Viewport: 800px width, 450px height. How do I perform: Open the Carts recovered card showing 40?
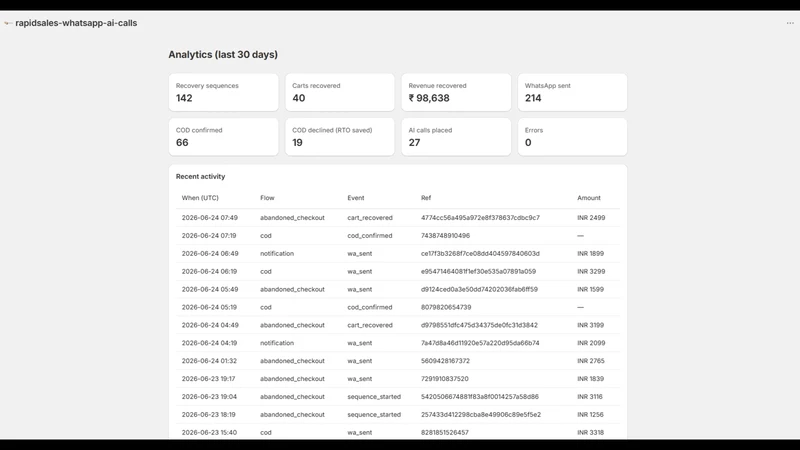pos(340,92)
